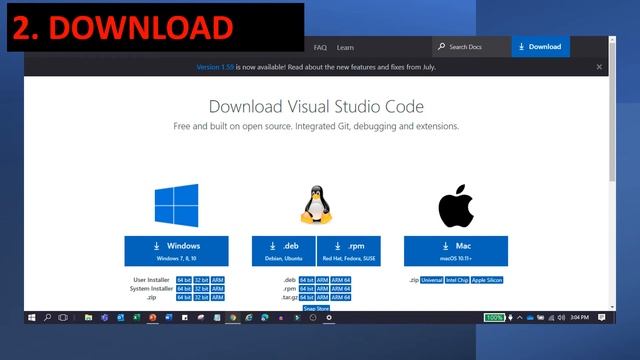The image size is (640, 360).
Task: Select Windows .zip 32 bit link
Action: [201, 297]
